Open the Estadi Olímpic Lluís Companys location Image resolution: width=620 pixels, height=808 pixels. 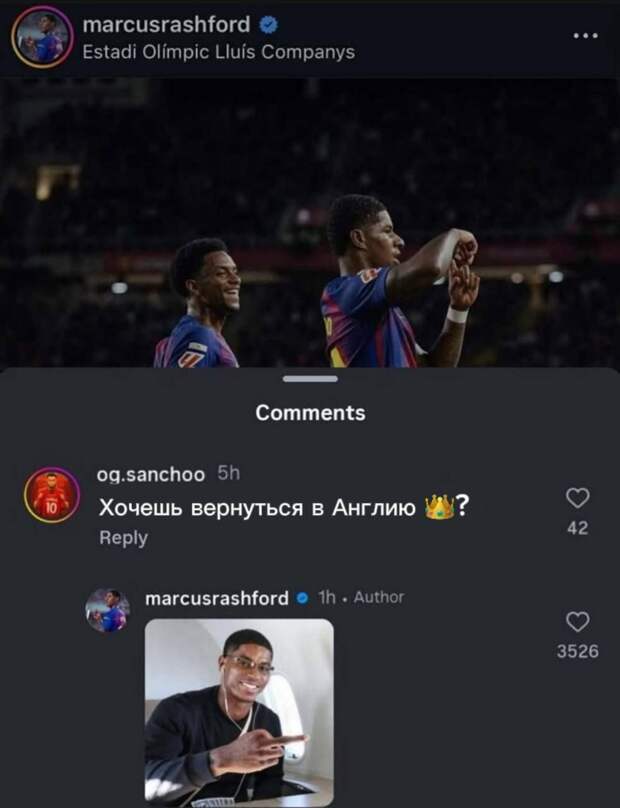point(217,51)
